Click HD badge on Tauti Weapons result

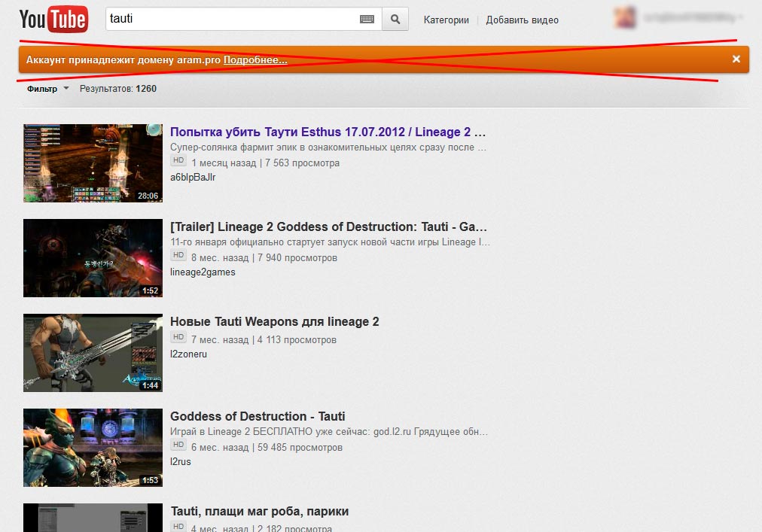click(x=178, y=337)
